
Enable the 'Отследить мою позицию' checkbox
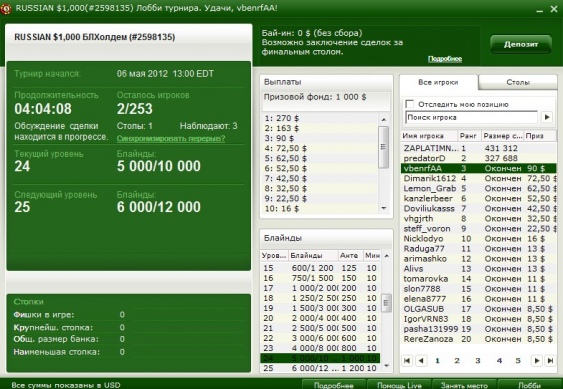click(x=409, y=104)
